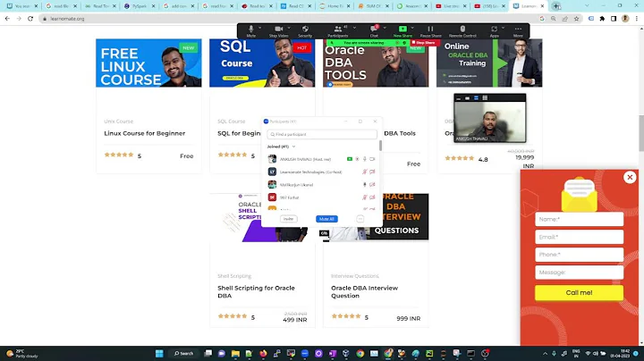644x361 pixels.
Task: Open Linux Course for Beginner link
Action: [145, 133]
